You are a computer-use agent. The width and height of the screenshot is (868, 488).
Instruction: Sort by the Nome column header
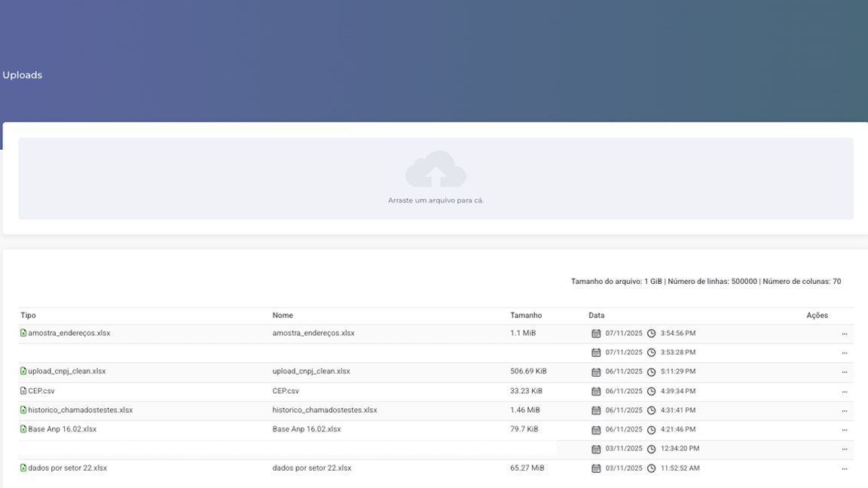(x=283, y=316)
